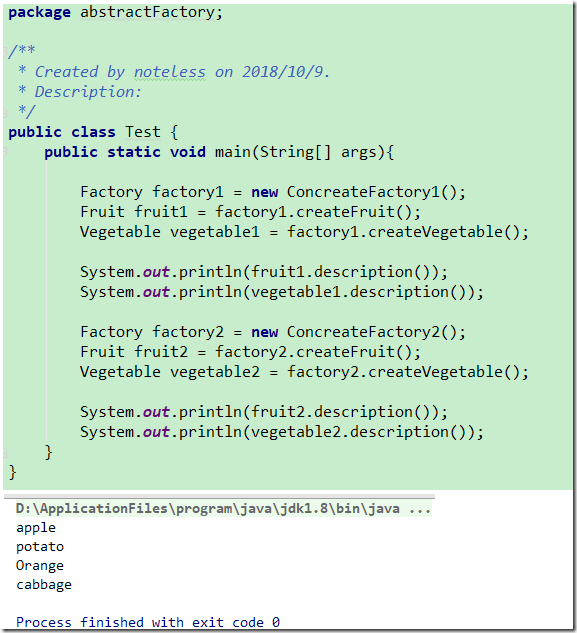Screen dimensions: 577x633
Task: Collapse the Javadoc comment fold marker
Action: click(x=5, y=51)
